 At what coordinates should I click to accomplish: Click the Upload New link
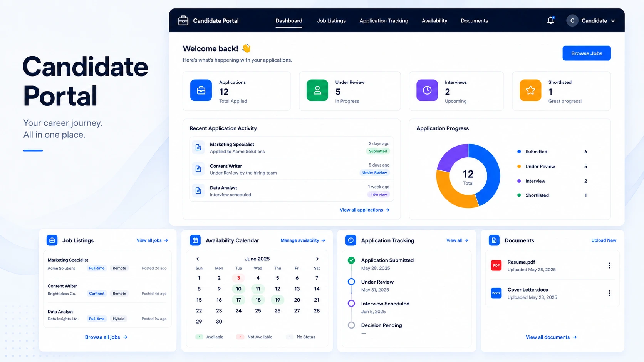click(x=604, y=240)
